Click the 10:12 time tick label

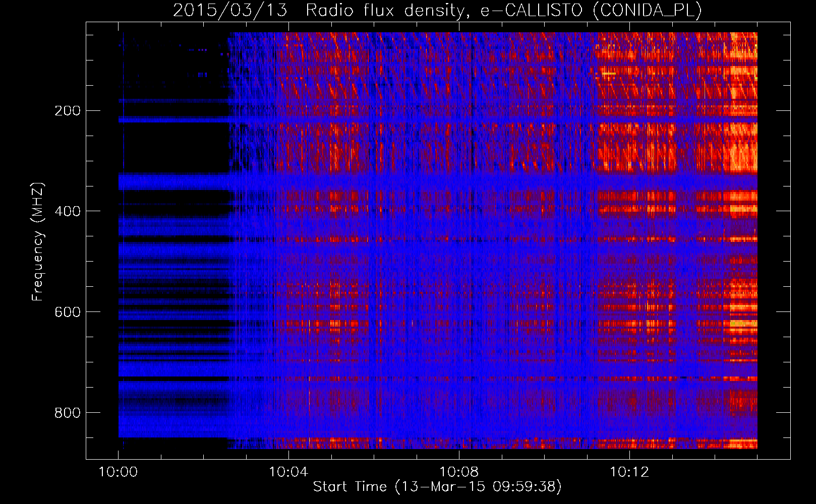[x=629, y=472]
